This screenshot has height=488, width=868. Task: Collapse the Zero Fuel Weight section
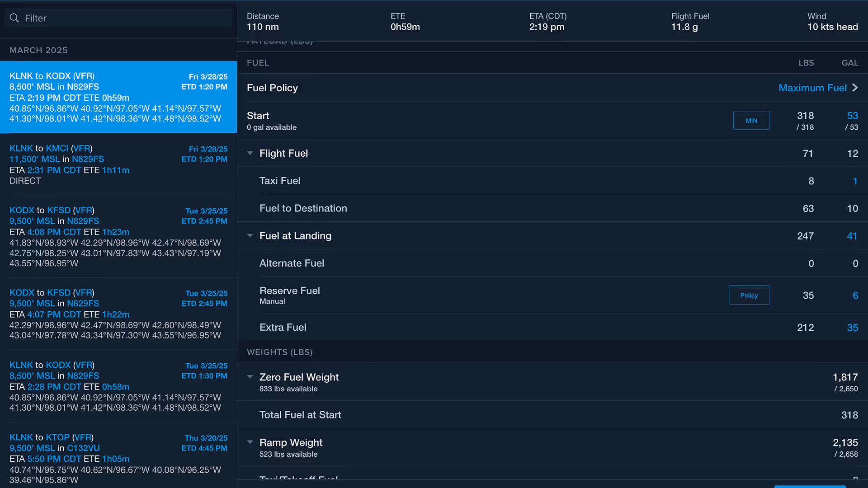pos(250,377)
